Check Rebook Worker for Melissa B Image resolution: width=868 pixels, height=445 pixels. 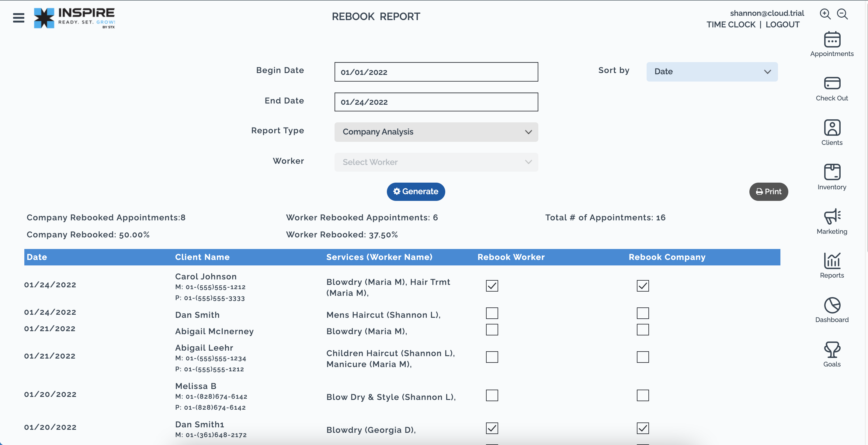[492, 395]
